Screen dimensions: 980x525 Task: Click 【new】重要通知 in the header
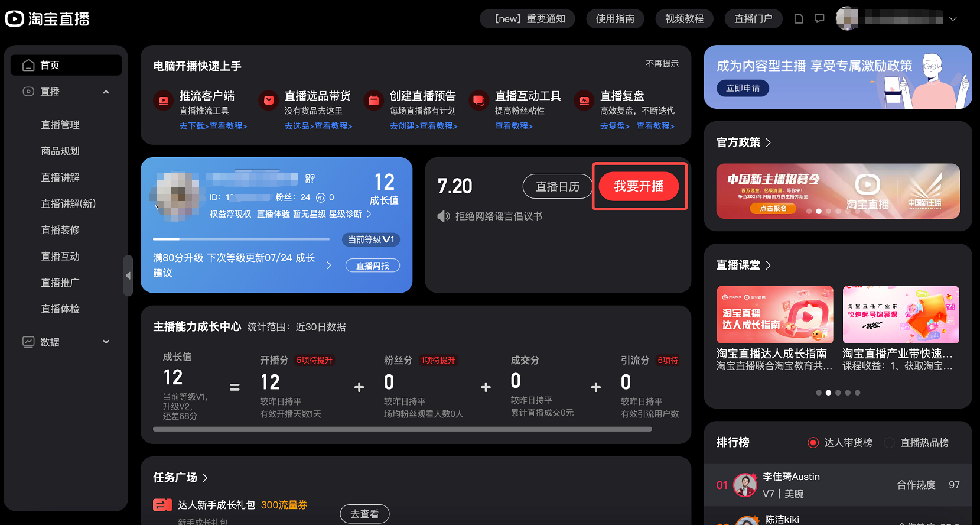[x=529, y=19]
